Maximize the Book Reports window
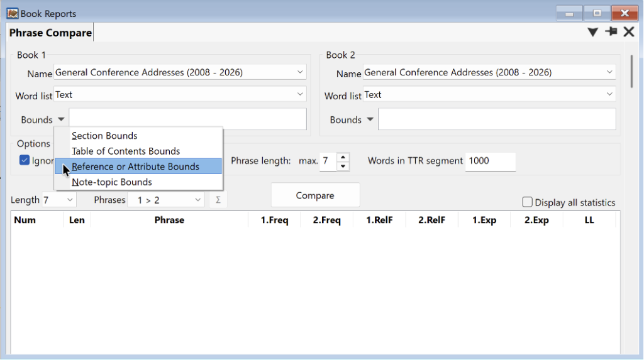Image resolution: width=644 pixels, height=360 pixels. pos(597,13)
